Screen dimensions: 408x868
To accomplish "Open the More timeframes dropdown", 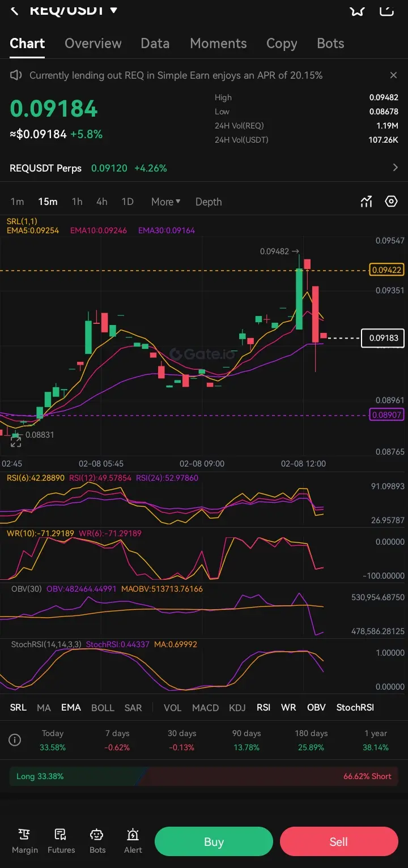I will tap(166, 202).
